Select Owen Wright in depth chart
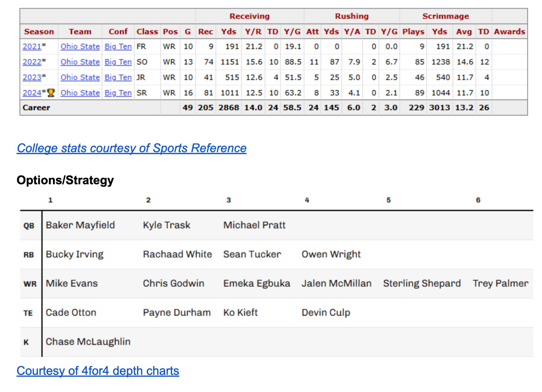Image resolution: width=542 pixels, height=392 pixels. (x=331, y=254)
